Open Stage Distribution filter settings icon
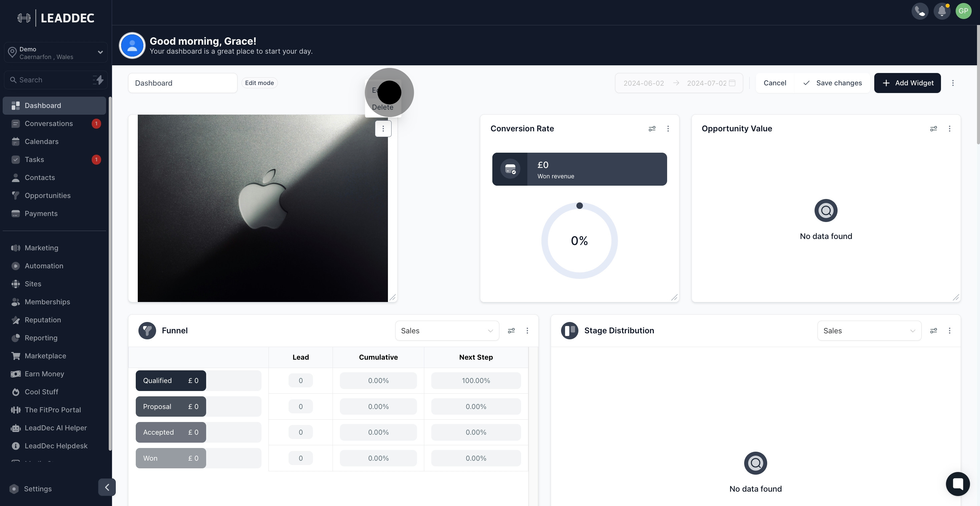 [x=934, y=331]
